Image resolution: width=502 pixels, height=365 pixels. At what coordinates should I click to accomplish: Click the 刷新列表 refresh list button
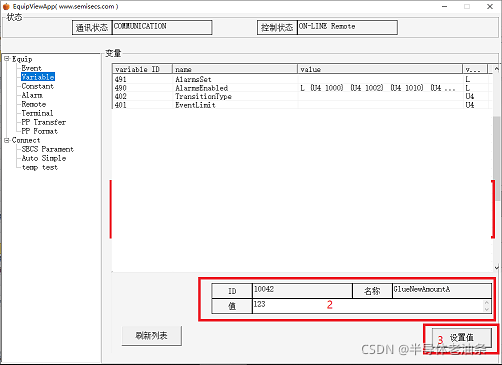pyautogui.click(x=152, y=336)
